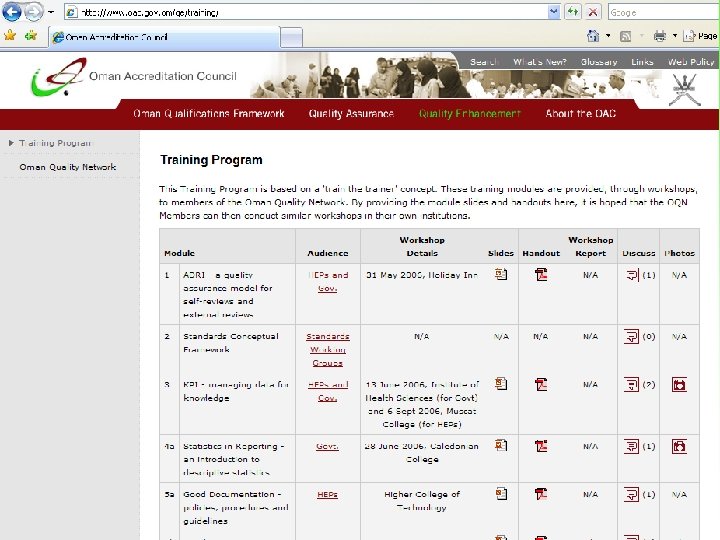Open About the OAC menu
The height and width of the screenshot is (540, 720).
click(x=580, y=113)
